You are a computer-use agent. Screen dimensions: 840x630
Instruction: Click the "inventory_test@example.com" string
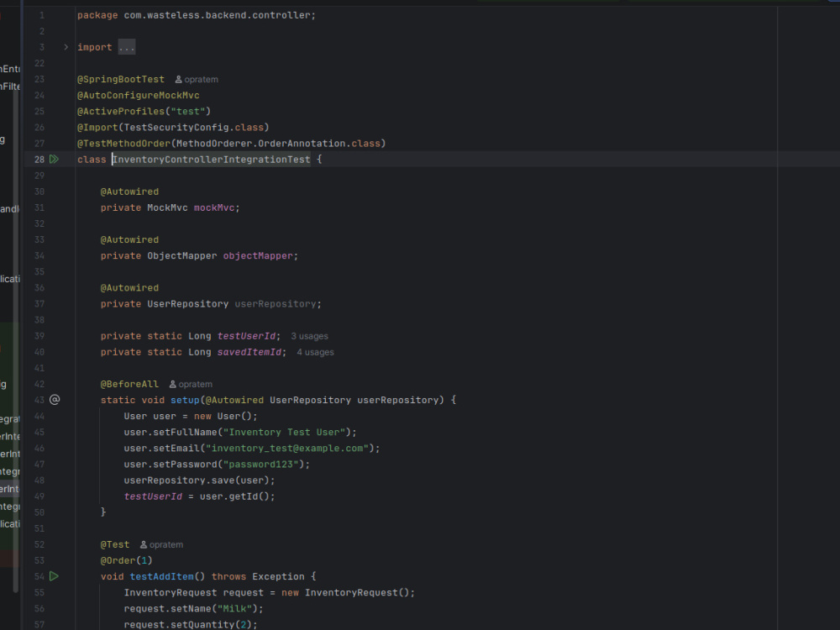[286, 449]
